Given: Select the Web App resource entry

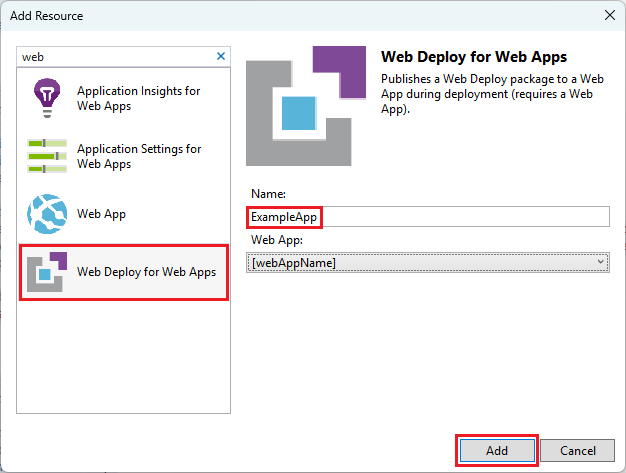Looking at the screenshot, I should 124,214.
